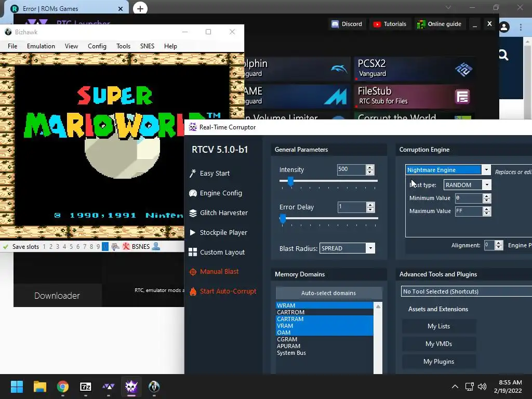Viewport: 532px width, 399px height.
Task: Open Stockpile Player play icon
Action: pos(192,232)
